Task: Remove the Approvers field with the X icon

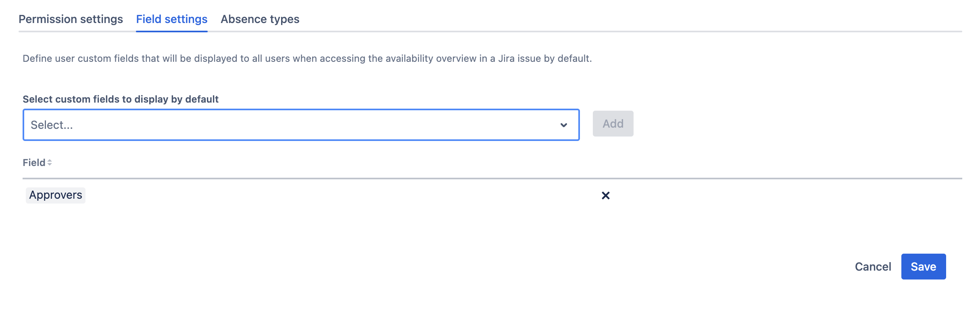Action: 605,195
